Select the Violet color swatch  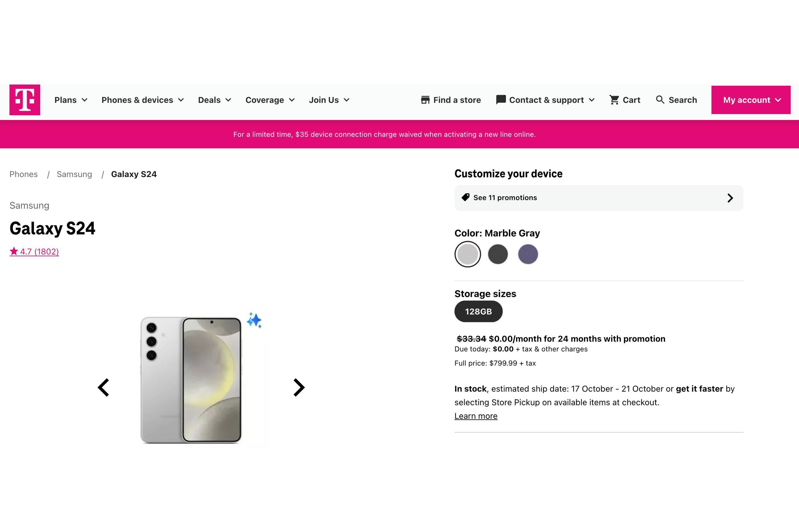[x=528, y=254]
